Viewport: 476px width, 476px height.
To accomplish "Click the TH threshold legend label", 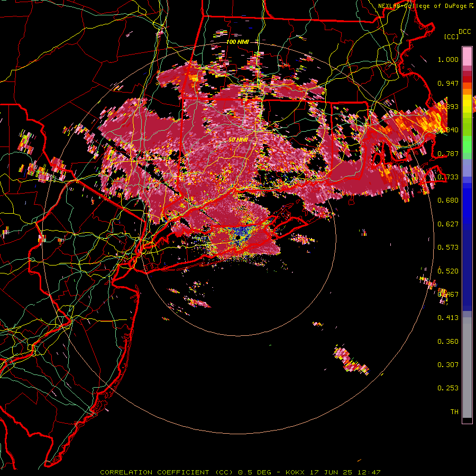I will (x=454, y=412).
